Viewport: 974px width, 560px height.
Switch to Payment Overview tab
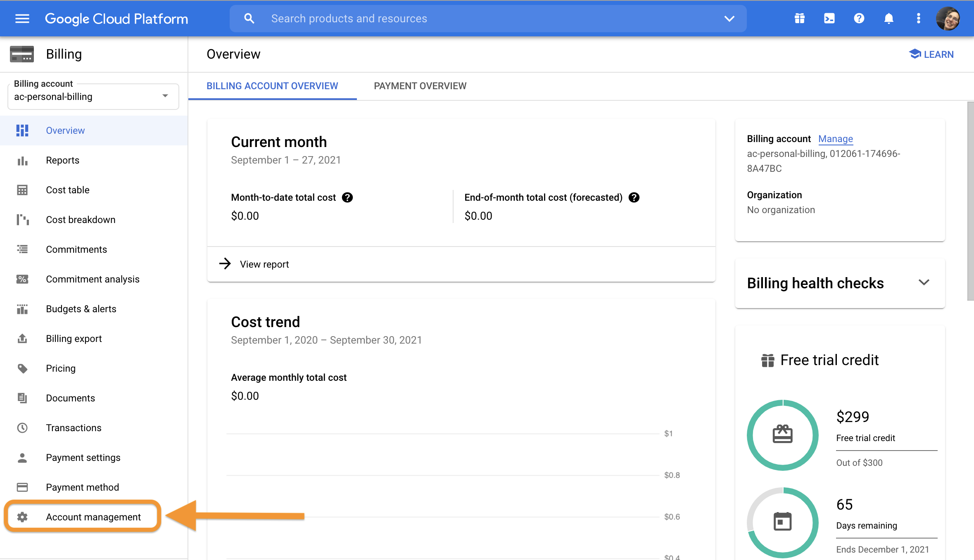coord(420,86)
